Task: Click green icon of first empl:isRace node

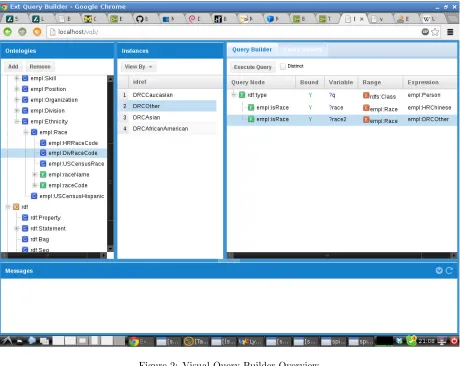Action: (251, 107)
